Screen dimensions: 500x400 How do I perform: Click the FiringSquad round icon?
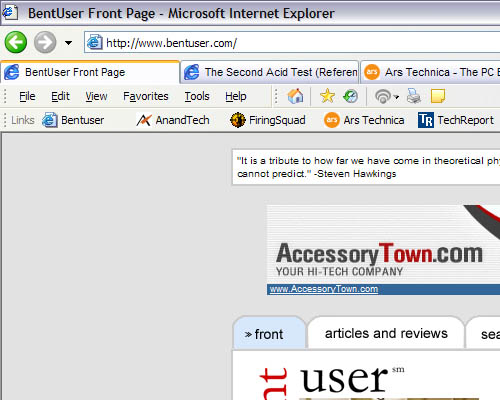[238, 120]
